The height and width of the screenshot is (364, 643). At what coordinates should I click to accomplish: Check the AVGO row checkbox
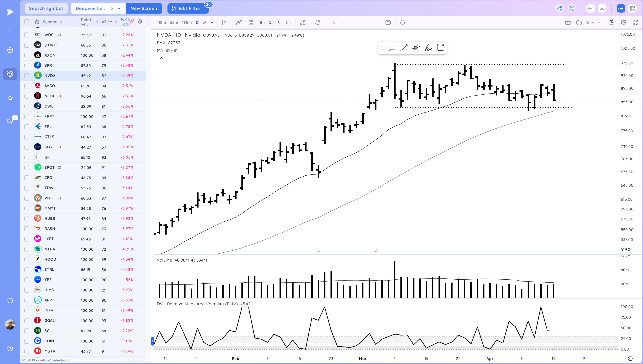coord(27,86)
